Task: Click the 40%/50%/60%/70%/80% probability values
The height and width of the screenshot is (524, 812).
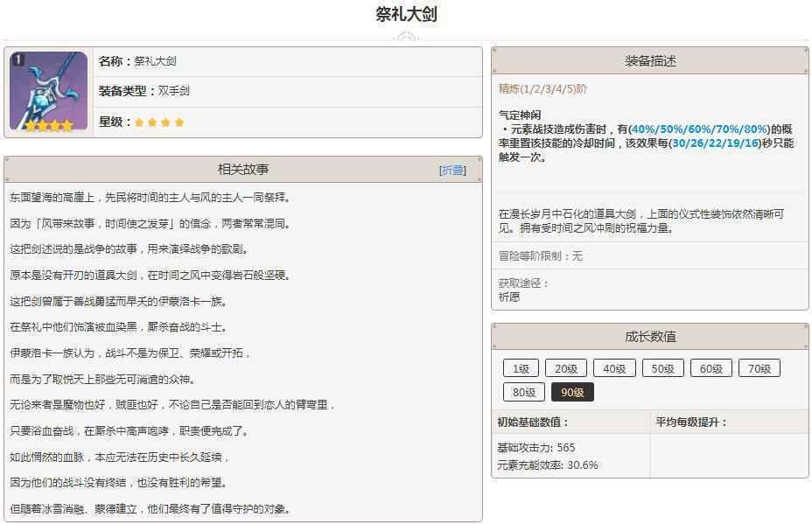Action: pyautogui.click(x=699, y=129)
